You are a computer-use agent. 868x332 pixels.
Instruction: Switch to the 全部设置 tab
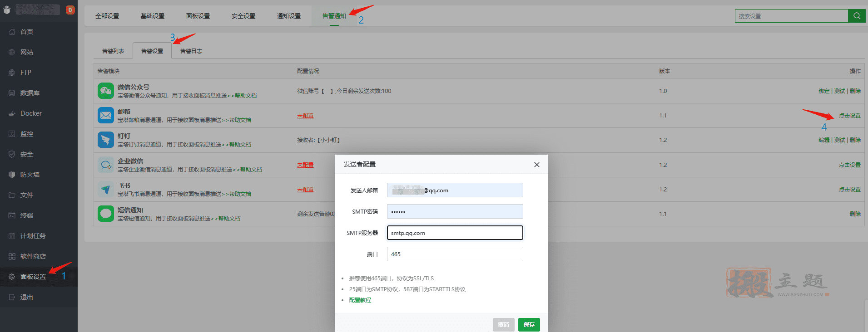(x=107, y=16)
